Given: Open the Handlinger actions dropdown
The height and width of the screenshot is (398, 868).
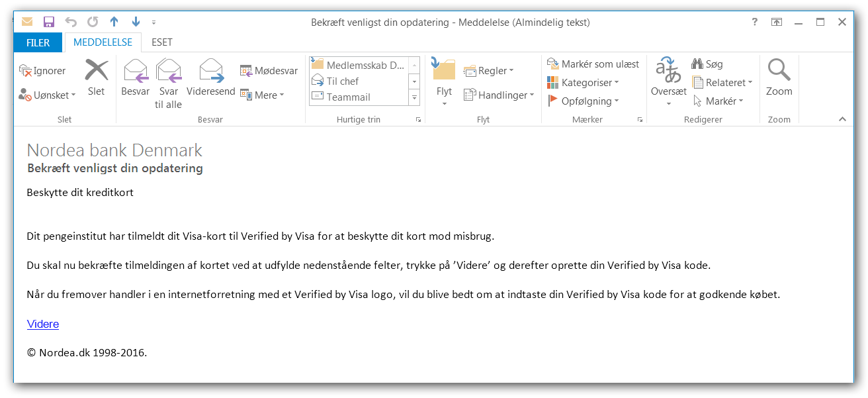Looking at the screenshot, I should point(499,95).
